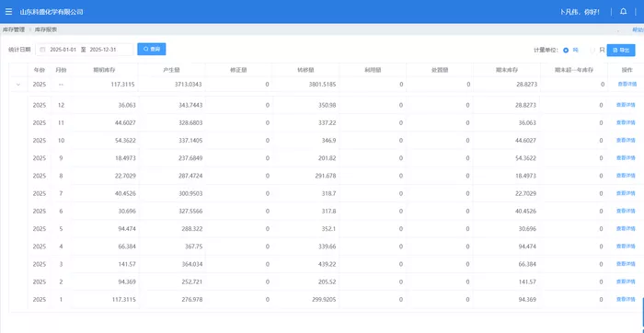
Task: View details for month 8 row
Action: coord(626,176)
